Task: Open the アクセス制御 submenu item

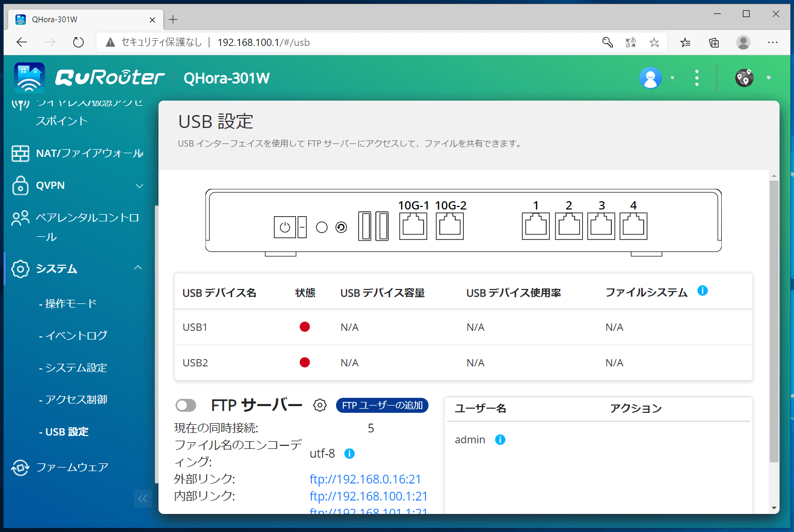Action: point(73,399)
